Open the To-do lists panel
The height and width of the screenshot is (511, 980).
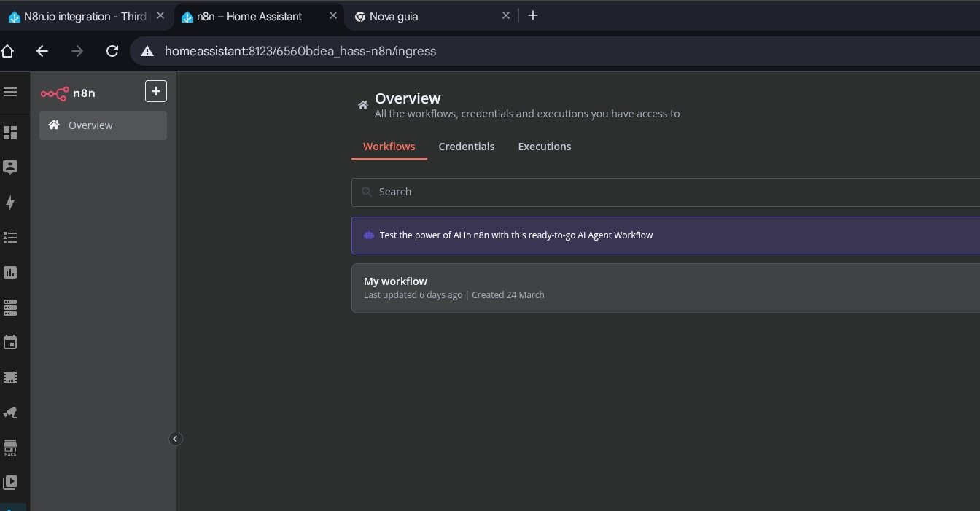10,237
